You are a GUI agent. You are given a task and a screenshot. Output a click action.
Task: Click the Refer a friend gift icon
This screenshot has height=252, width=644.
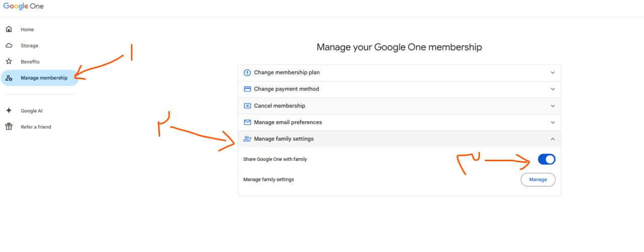point(9,127)
